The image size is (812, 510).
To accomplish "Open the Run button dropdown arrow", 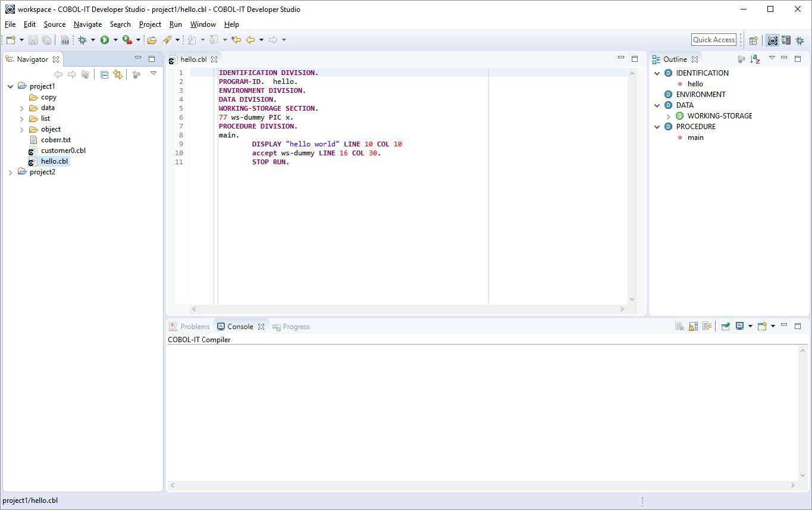I will (115, 40).
